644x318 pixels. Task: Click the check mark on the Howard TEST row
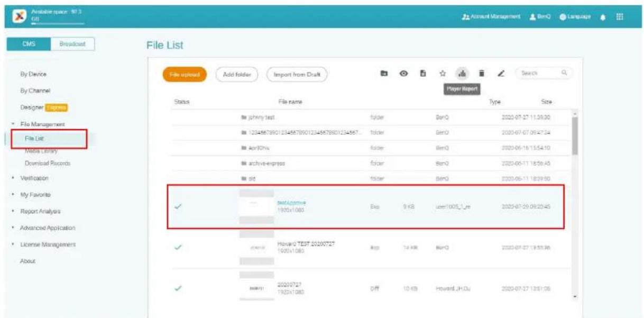pos(179,247)
